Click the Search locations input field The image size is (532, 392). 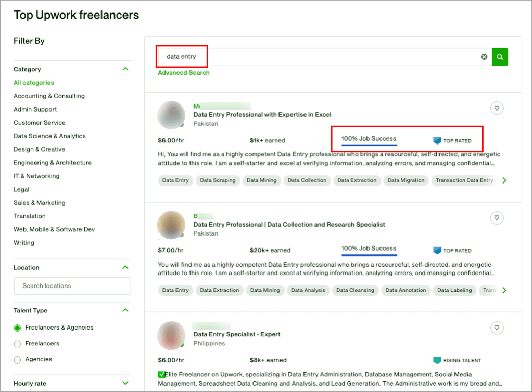point(72,286)
